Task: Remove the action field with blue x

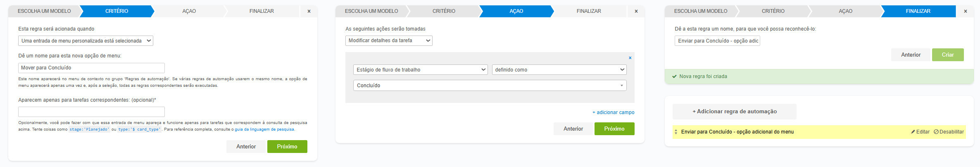Action: (x=630, y=58)
